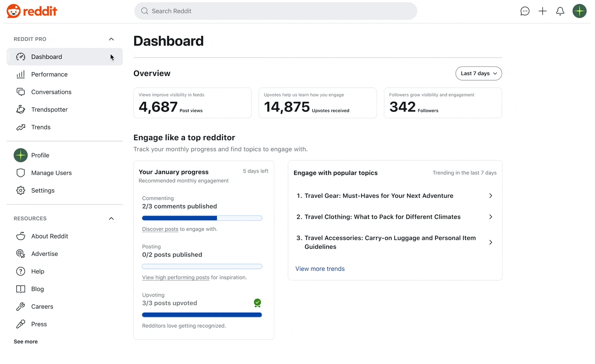This screenshot has height=364, width=595.
Task: Open the chat messages icon
Action: pyautogui.click(x=525, y=11)
